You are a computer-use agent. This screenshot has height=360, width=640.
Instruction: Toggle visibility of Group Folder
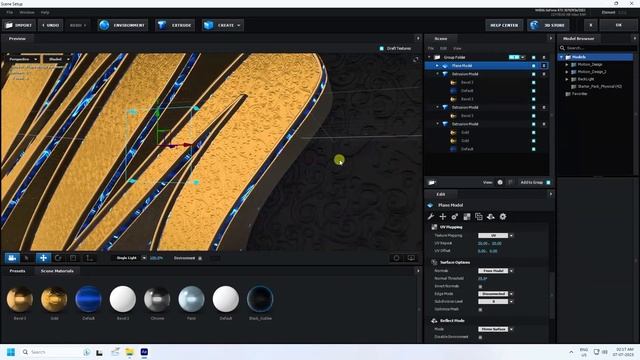tap(533, 58)
